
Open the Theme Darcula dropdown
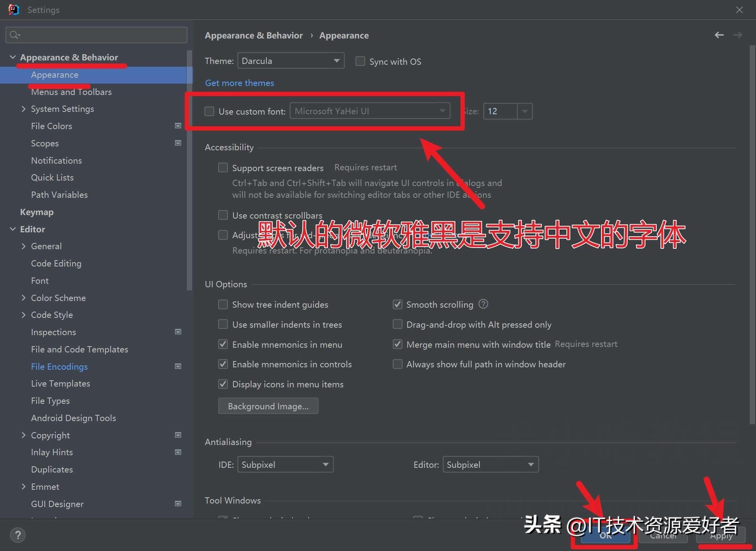(291, 61)
